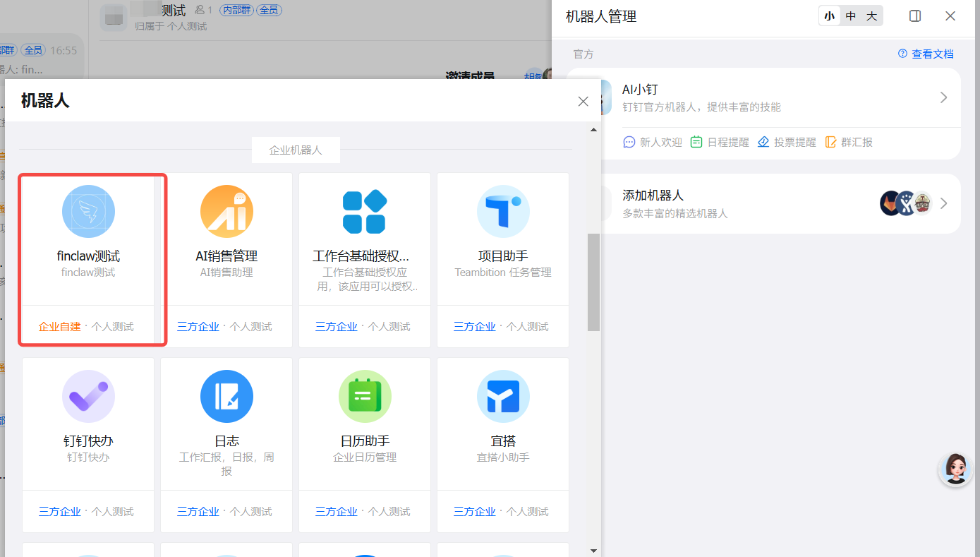Choose the 项目助手 Teambition icon

(503, 211)
